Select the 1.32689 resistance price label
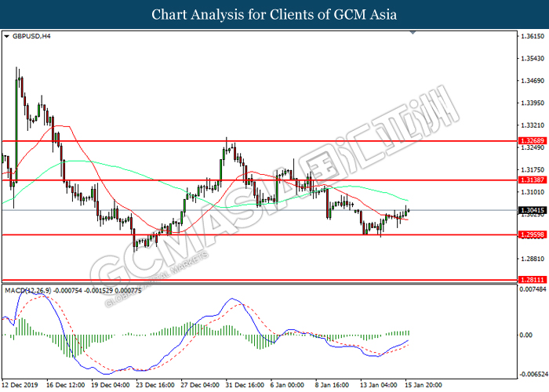The height and width of the screenshot is (392, 549). coord(533,140)
